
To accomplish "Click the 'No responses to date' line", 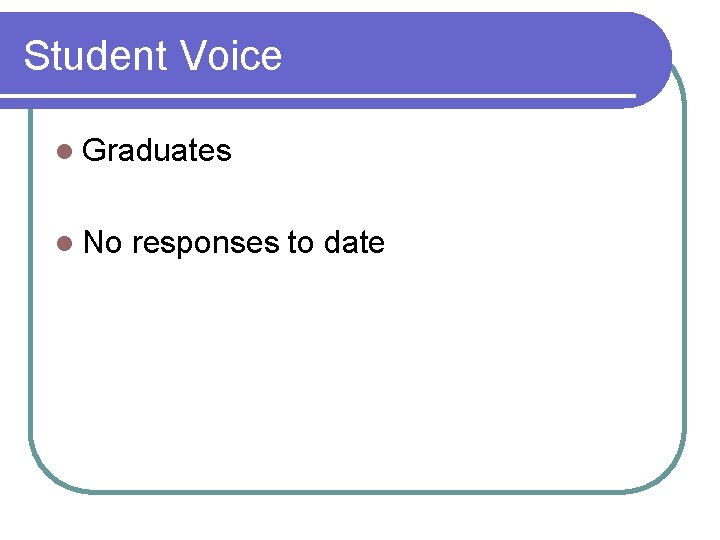I will pos(234,243).
